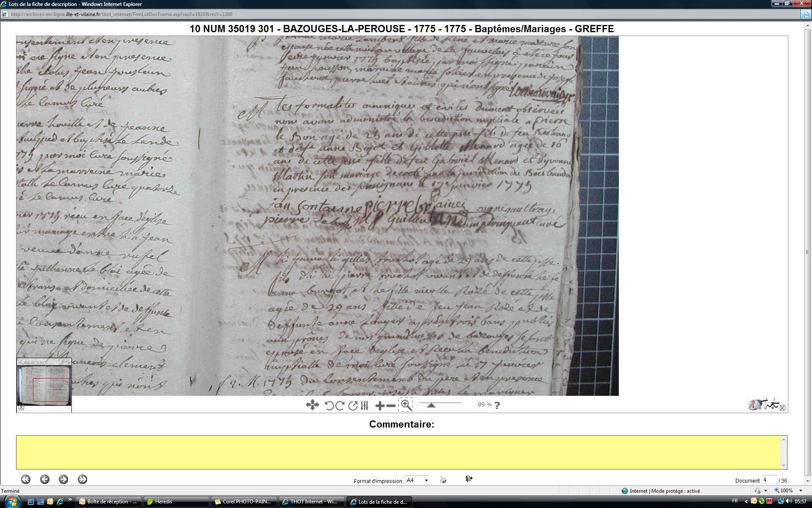Click the minus zoom-out icon
812x508 pixels.
(391, 406)
